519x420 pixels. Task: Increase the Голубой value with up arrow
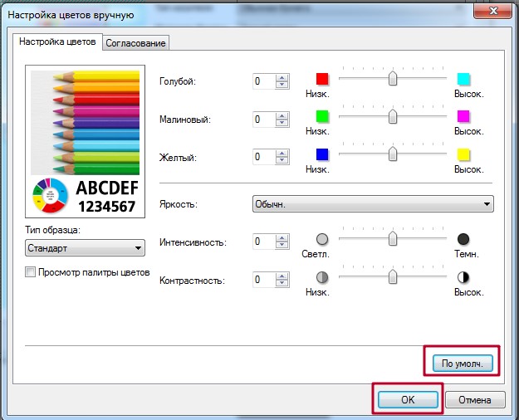click(x=282, y=77)
